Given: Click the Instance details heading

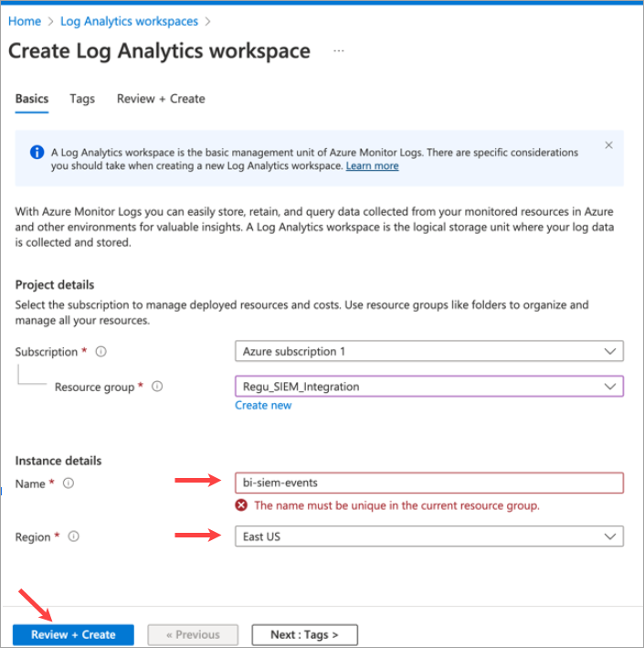Looking at the screenshot, I should point(58,461).
